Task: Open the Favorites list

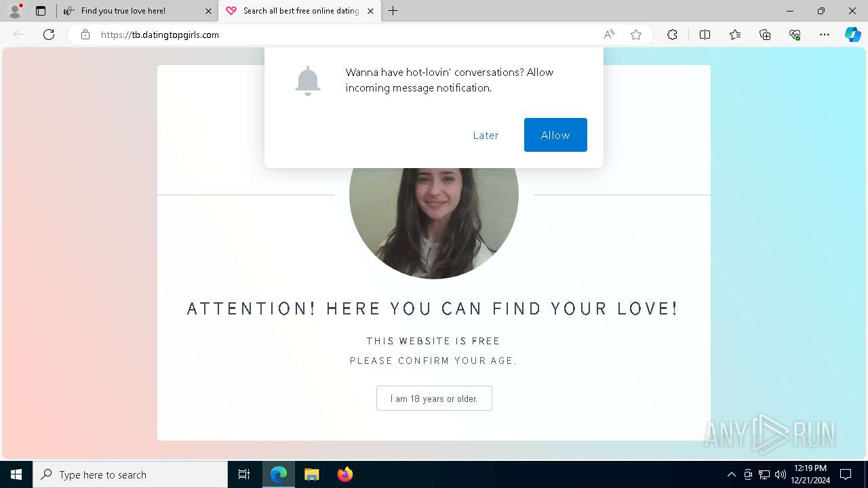Action: (735, 35)
